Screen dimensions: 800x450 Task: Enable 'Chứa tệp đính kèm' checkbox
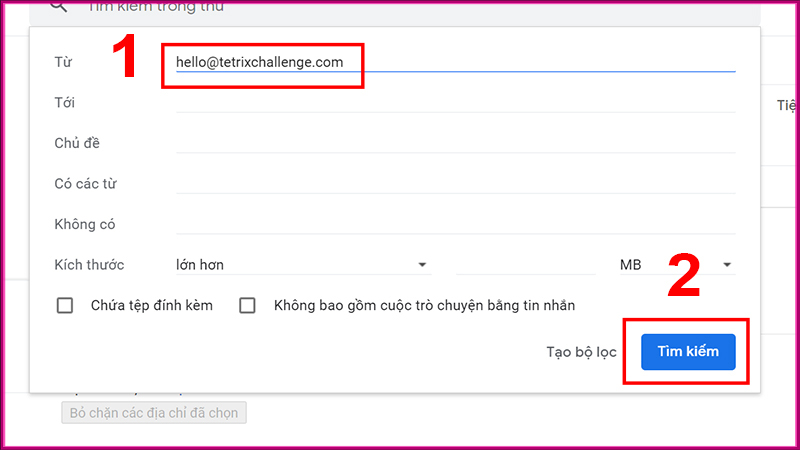click(x=65, y=306)
